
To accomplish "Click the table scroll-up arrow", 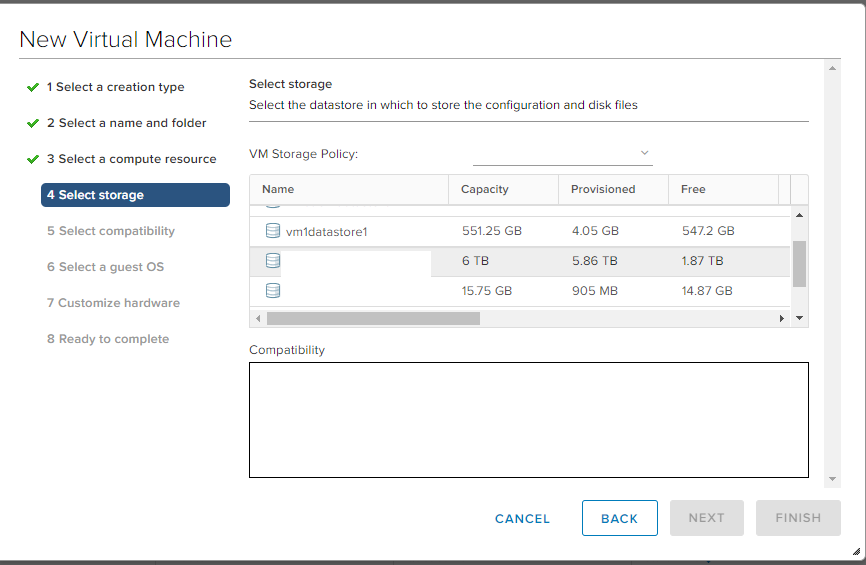I will click(x=799, y=215).
